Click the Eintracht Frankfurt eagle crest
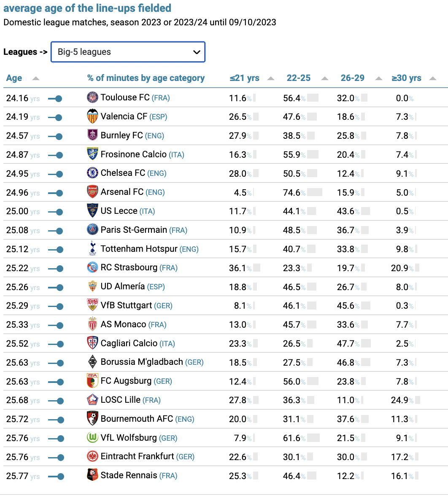 pyautogui.click(x=92, y=456)
